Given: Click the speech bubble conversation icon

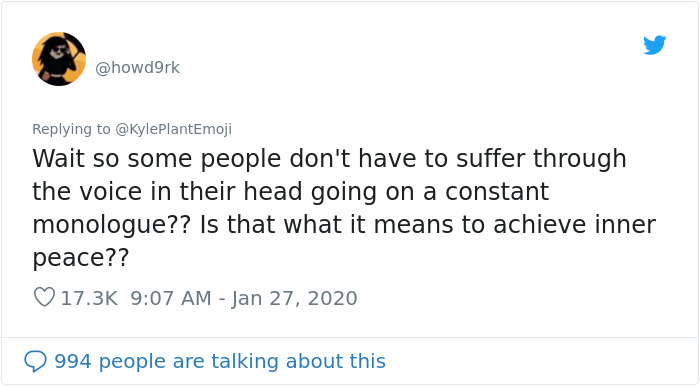Looking at the screenshot, I should 35,361.
